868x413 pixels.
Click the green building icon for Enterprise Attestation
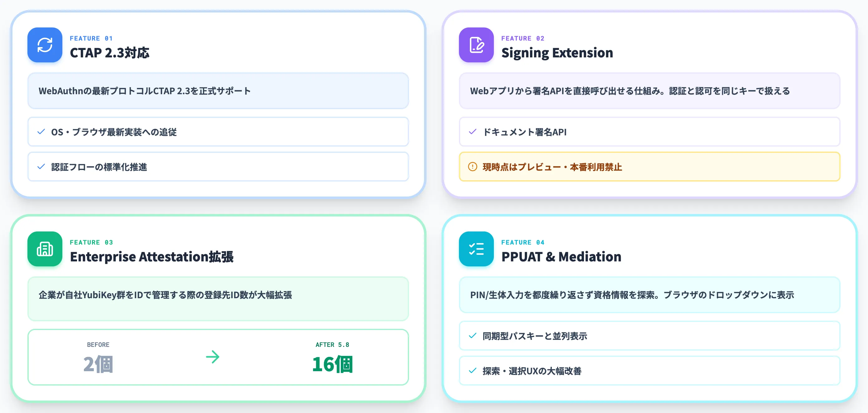coord(45,249)
